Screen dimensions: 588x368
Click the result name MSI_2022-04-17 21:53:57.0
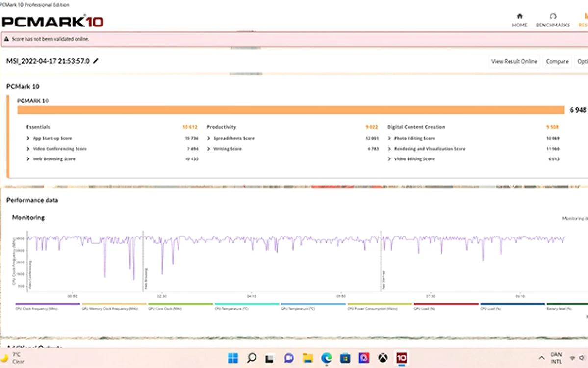[48, 61]
